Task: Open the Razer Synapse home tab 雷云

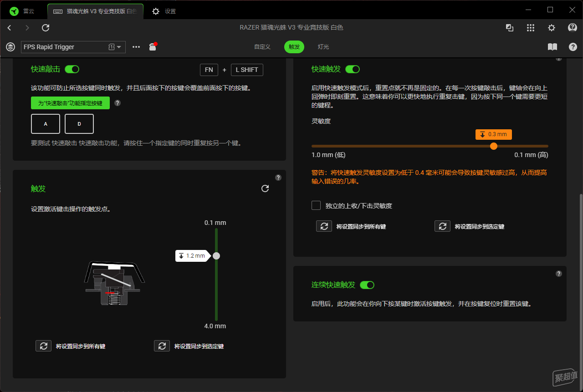Action: coord(22,11)
